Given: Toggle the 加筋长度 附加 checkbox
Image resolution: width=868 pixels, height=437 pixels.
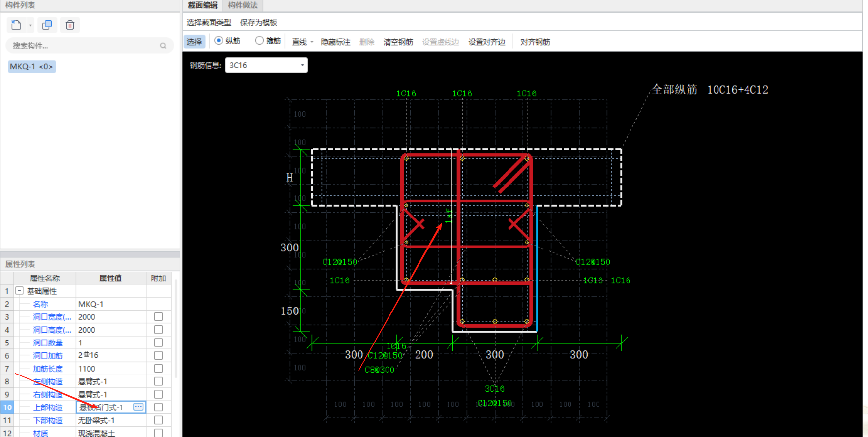Looking at the screenshot, I should click(x=158, y=368).
